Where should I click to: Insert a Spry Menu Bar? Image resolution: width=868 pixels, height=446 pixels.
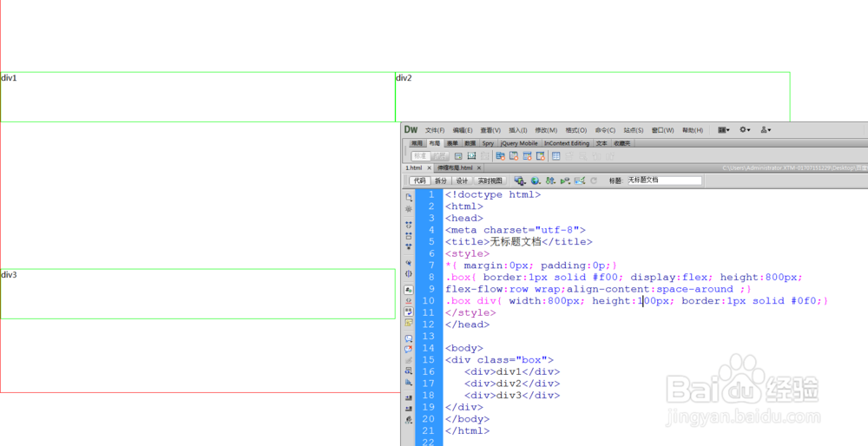(x=500, y=156)
